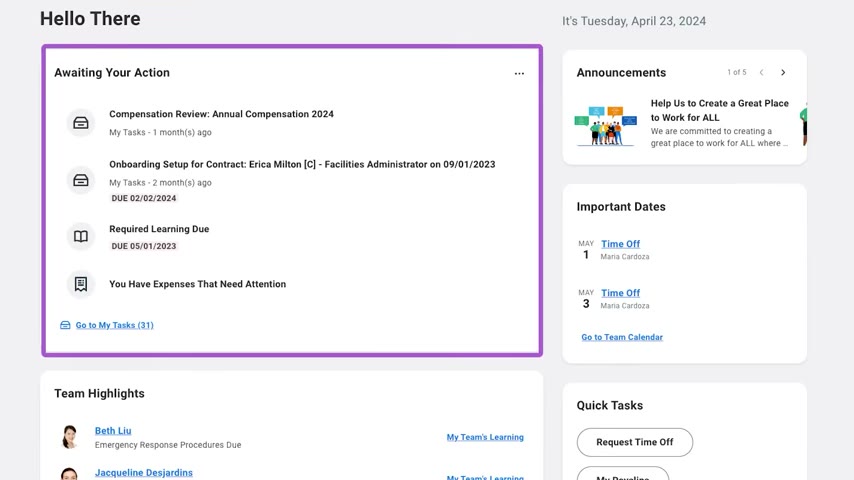This screenshot has height=480, width=854.
Task: Click the Onboarding Setup inbox tray icon
Action: 81,180
